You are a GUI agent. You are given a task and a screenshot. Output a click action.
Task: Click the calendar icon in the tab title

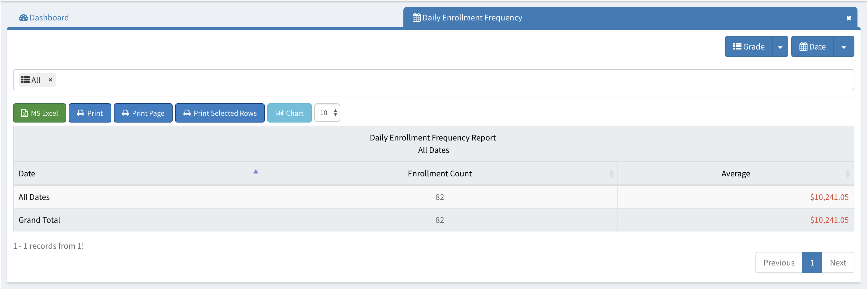[x=416, y=18]
